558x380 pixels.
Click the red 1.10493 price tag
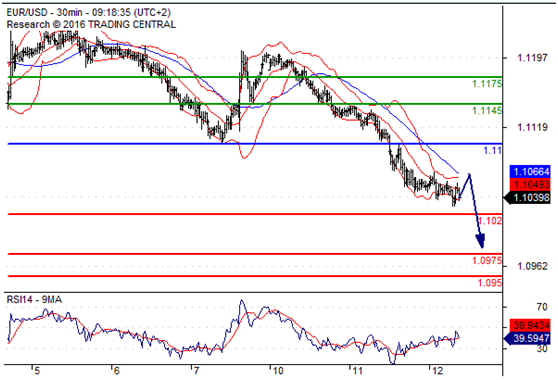pyautogui.click(x=530, y=185)
